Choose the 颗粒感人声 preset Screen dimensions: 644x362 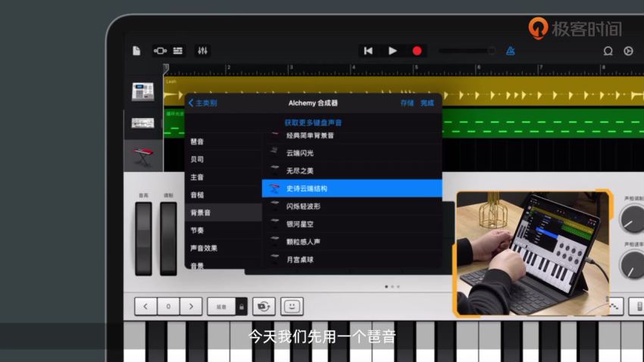[x=352, y=242]
